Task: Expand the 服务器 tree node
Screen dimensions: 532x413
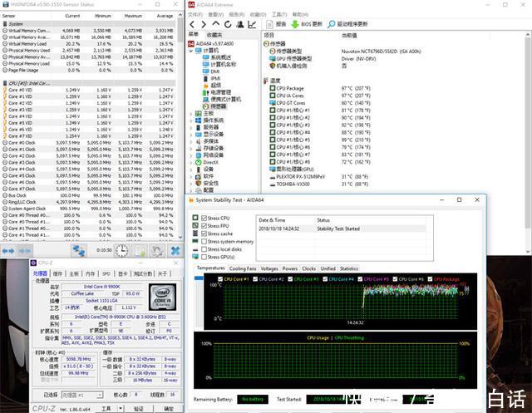Action: [191, 127]
